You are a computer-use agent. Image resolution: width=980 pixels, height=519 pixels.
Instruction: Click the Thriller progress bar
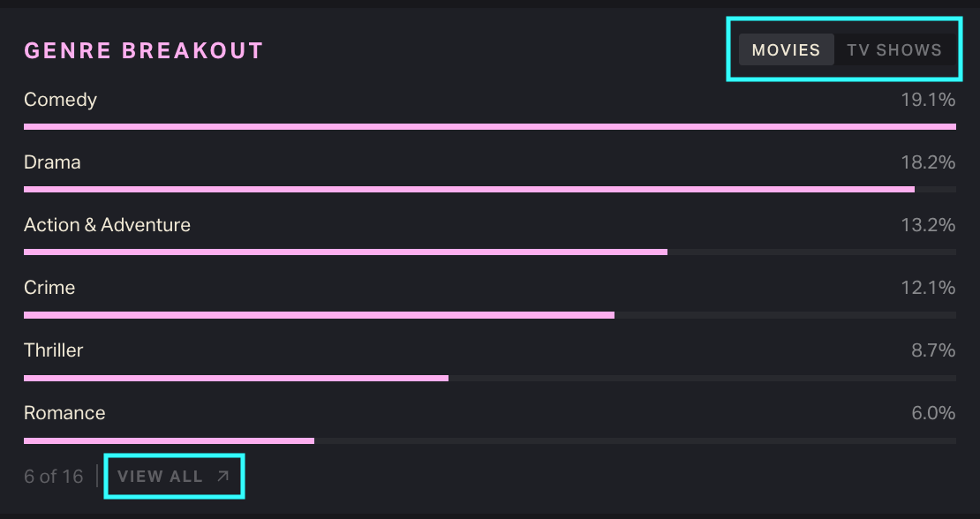click(x=236, y=378)
